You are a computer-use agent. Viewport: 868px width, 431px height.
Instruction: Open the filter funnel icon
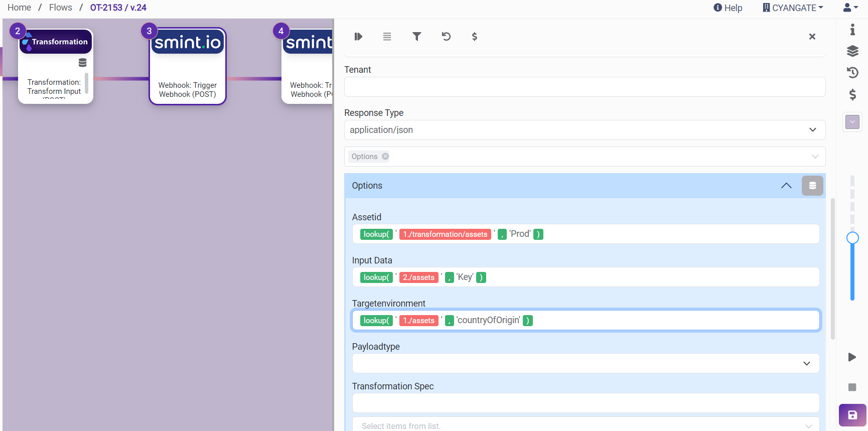(416, 37)
